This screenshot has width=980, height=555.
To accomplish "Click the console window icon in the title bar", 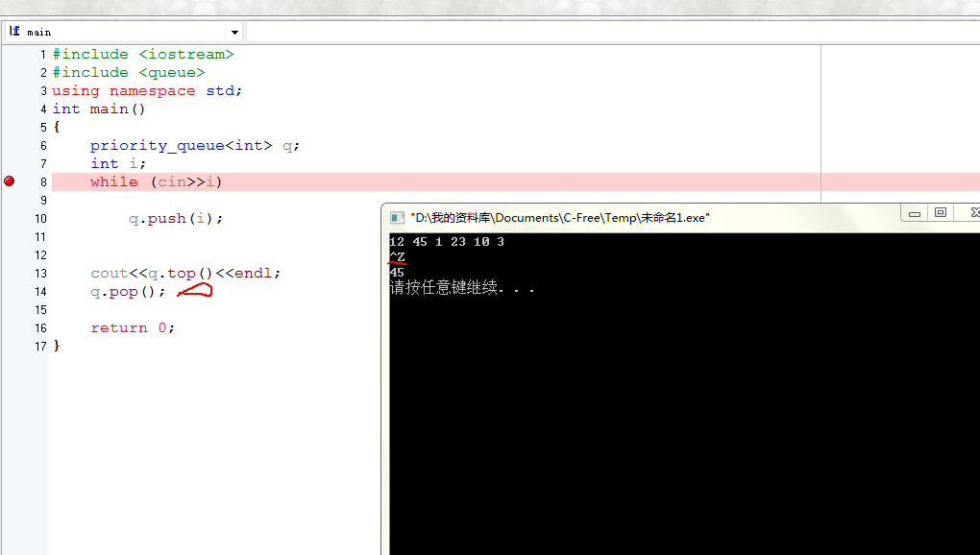I will point(397,217).
